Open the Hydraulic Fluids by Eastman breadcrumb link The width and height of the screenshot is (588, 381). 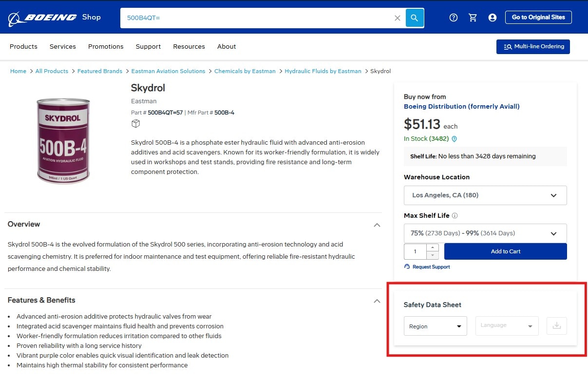coord(322,71)
